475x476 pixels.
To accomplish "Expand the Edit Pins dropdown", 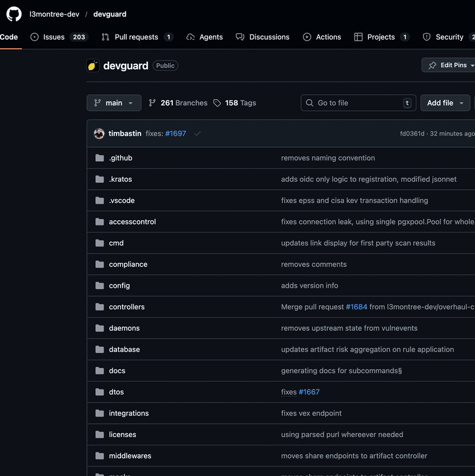I will click(x=453, y=65).
